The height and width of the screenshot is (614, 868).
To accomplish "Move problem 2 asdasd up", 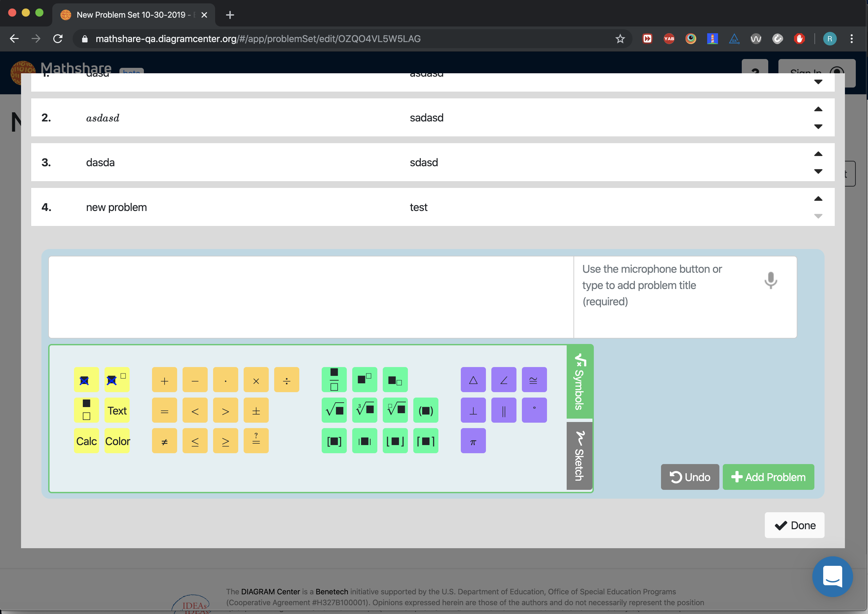I will pyautogui.click(x=818, y=109).
